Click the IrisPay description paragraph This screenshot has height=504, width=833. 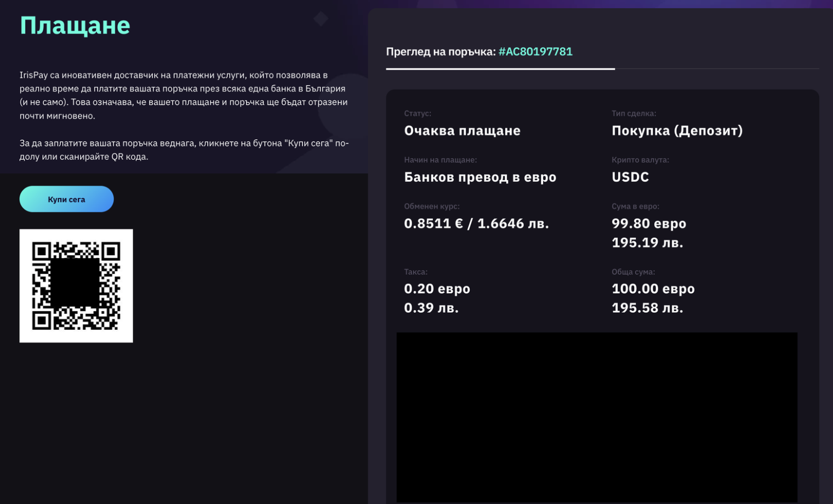184,95
